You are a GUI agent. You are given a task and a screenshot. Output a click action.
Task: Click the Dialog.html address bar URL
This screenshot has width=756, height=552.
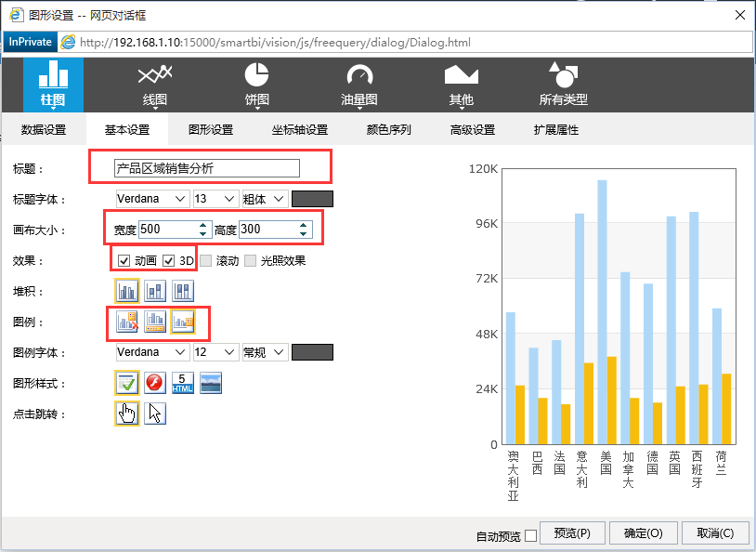coord(275,43)
